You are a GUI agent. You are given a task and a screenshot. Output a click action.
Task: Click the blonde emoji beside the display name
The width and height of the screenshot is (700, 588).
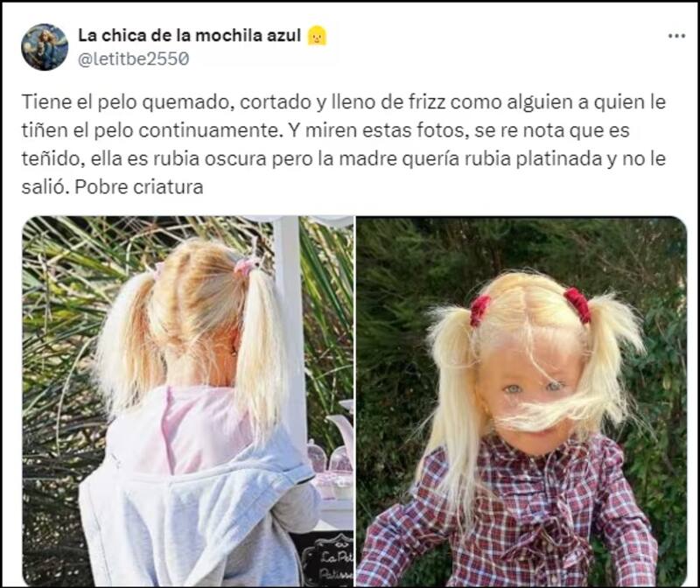(x=317, y=36)
